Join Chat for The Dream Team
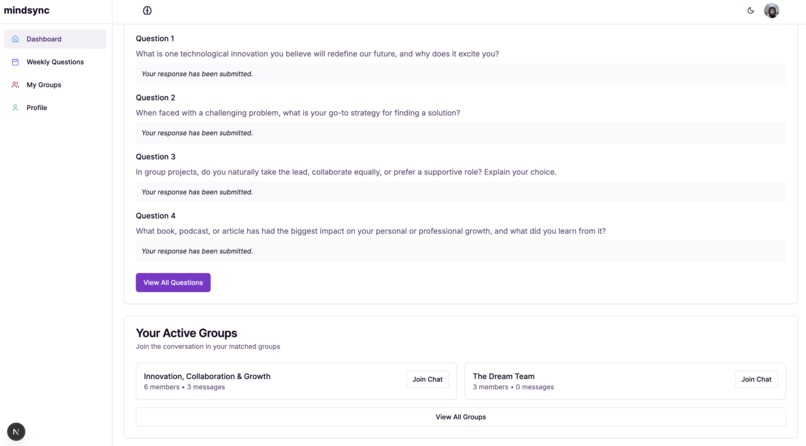806x446 pixels. 756,379
